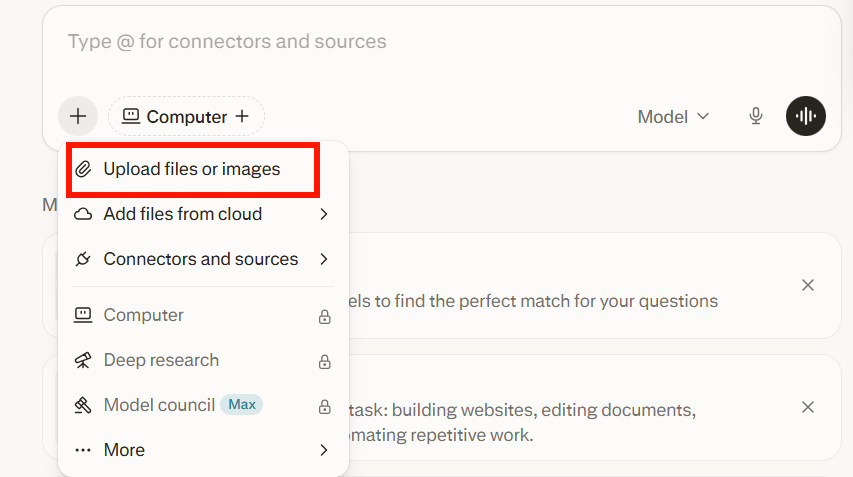This screenshot has height=477, width=853.
Task: Expand Connectors and sources submenu
Action: point(324,259)
